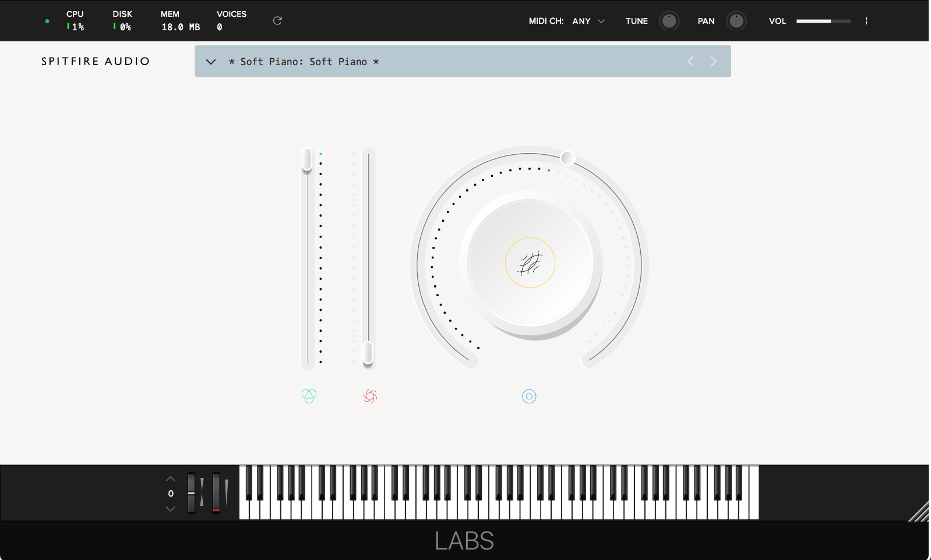Decrease octave with the down arrow
The height and width of the screenshot is (560, 931).
(170, 508)
